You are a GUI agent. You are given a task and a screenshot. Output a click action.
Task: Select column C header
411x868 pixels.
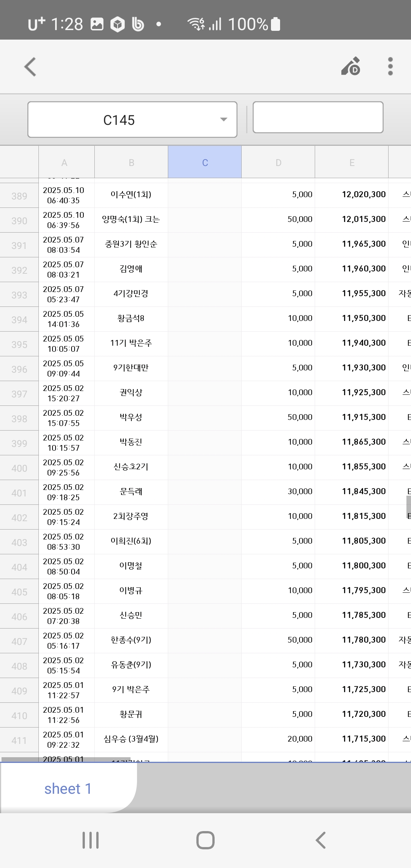click(x=205, y=163)
